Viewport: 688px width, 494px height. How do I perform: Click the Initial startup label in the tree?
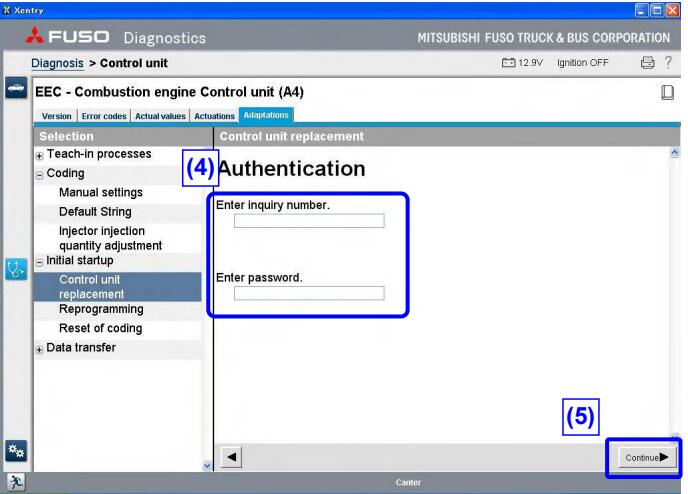(x=80, y=261)
